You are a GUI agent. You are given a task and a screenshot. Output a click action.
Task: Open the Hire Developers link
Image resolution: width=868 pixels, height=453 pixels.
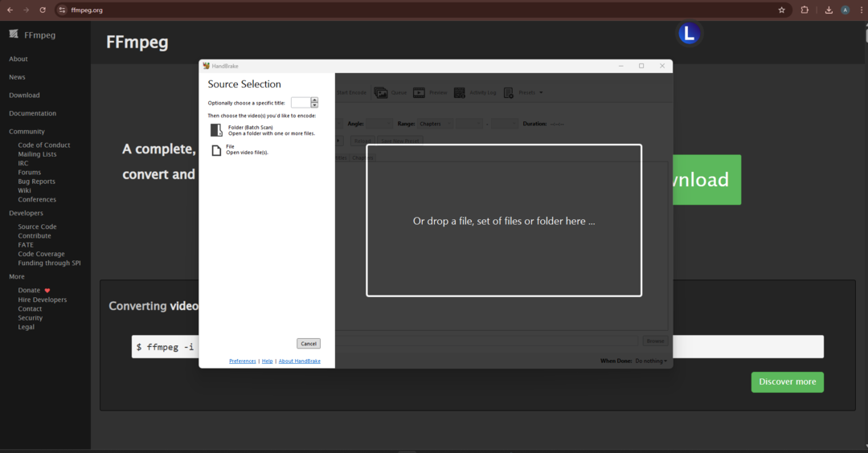tap(42, 300)
